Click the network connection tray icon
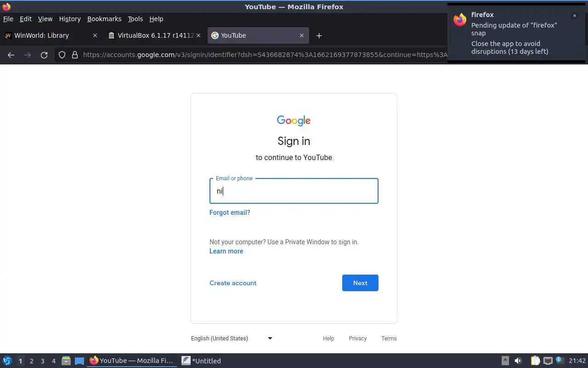588x368 pixels. pos(548,361)
